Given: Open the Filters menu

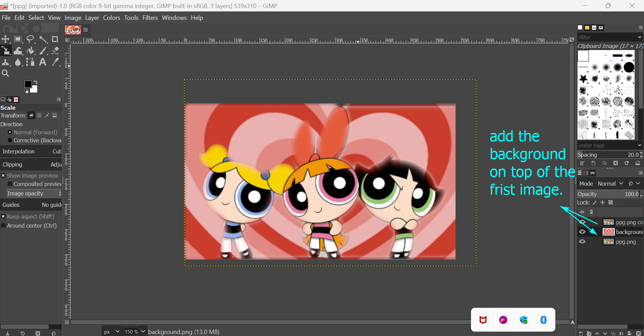Looking at the screenshot, I should pos(150,18).
